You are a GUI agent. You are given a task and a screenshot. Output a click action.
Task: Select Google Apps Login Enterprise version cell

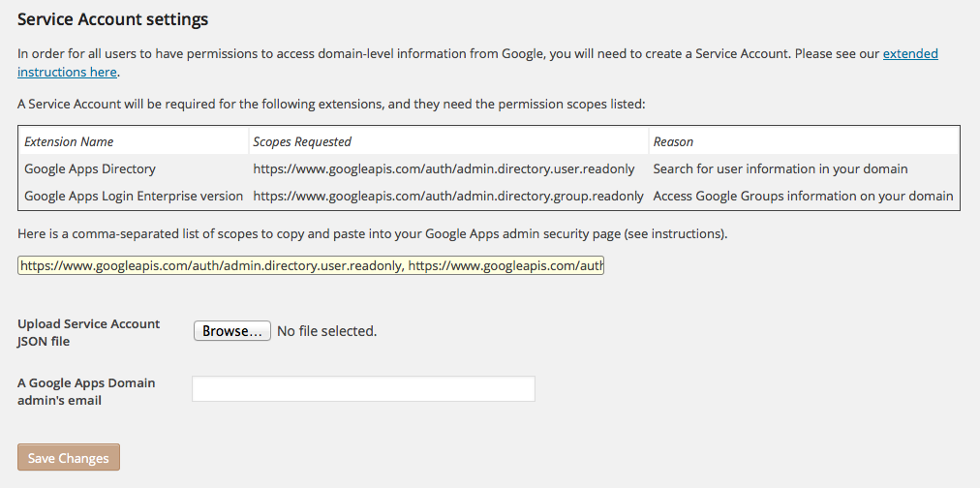click(x=134, y=196)
